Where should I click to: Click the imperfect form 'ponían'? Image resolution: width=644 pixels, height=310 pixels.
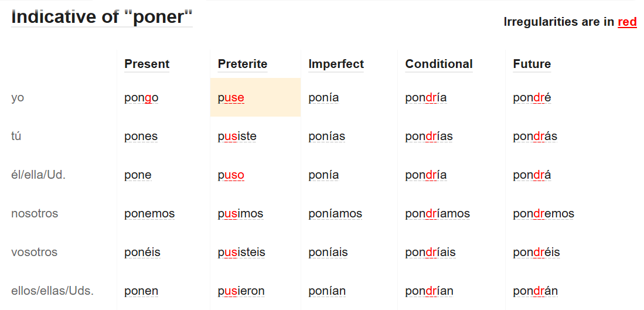327,291
